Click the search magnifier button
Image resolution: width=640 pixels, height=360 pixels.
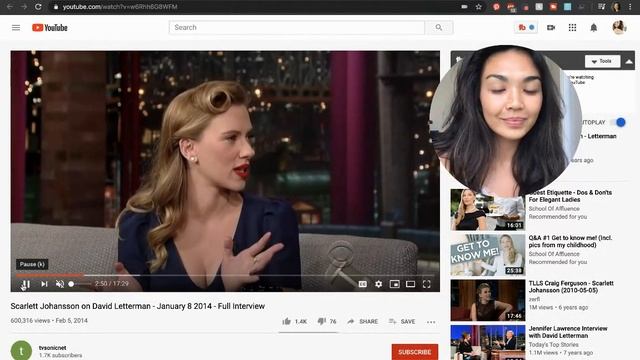pyautogui.click(x=439, y=27)
